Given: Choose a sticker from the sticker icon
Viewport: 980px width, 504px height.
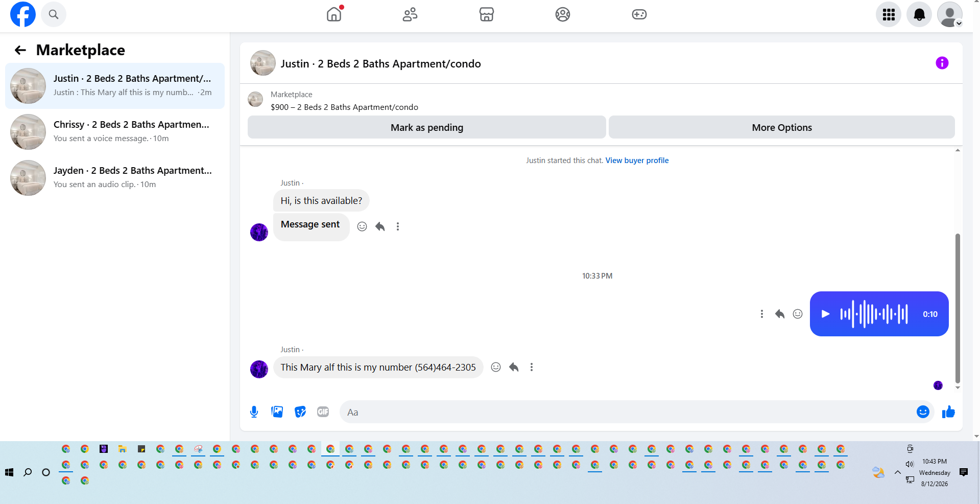Looking at the screenshot, I should pyautogui.click(x=300, y=412).
